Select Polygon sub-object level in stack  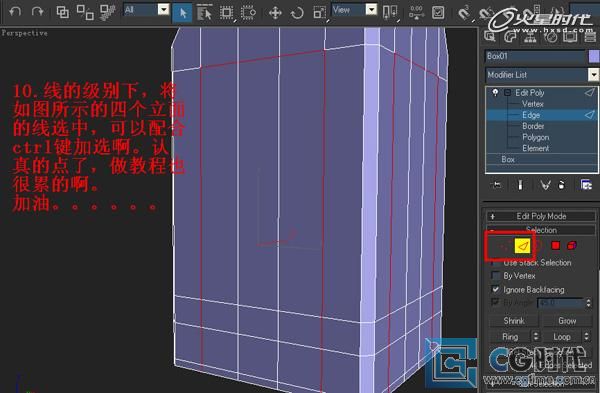point(535,137)
